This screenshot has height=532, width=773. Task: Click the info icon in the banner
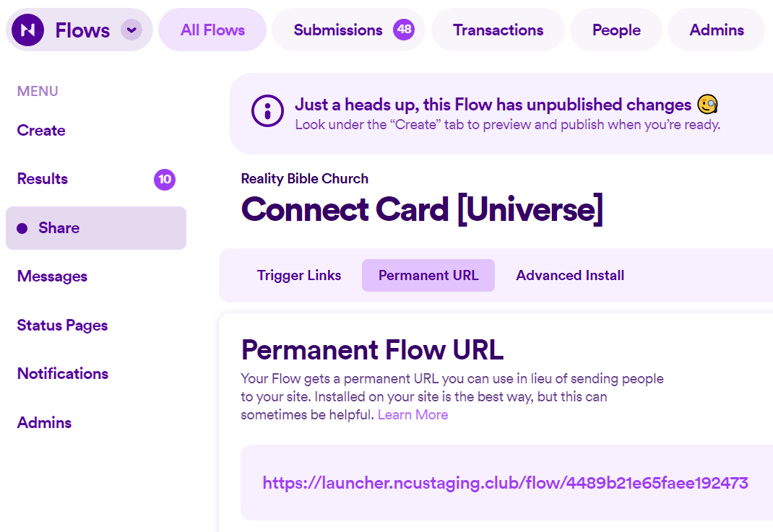[x=267, y=110]
